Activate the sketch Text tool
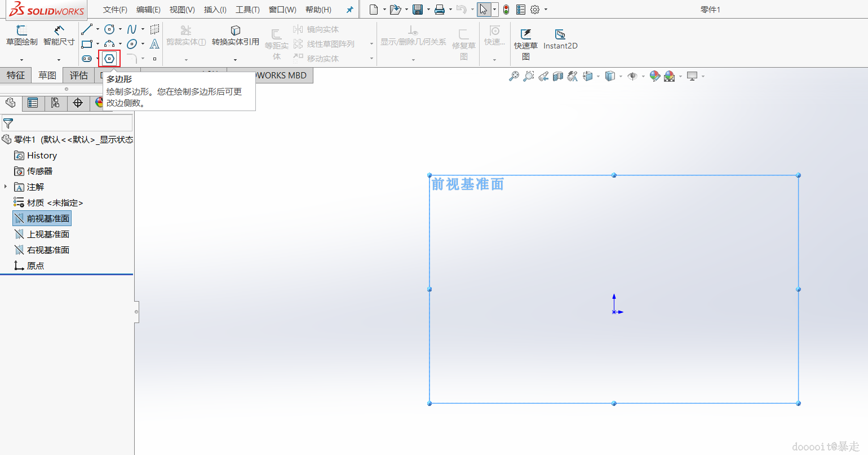 click(x=154, y=44)
